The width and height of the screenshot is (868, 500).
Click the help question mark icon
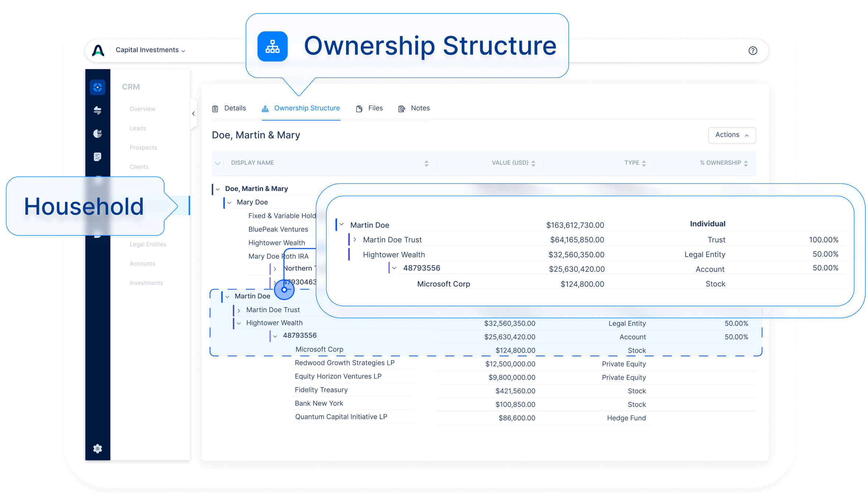tap(753, 51)
